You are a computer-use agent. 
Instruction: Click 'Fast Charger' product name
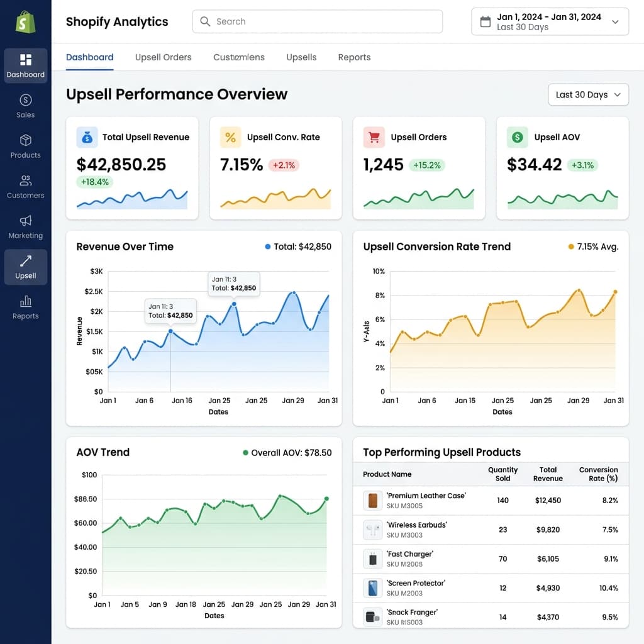click(410, 554)
